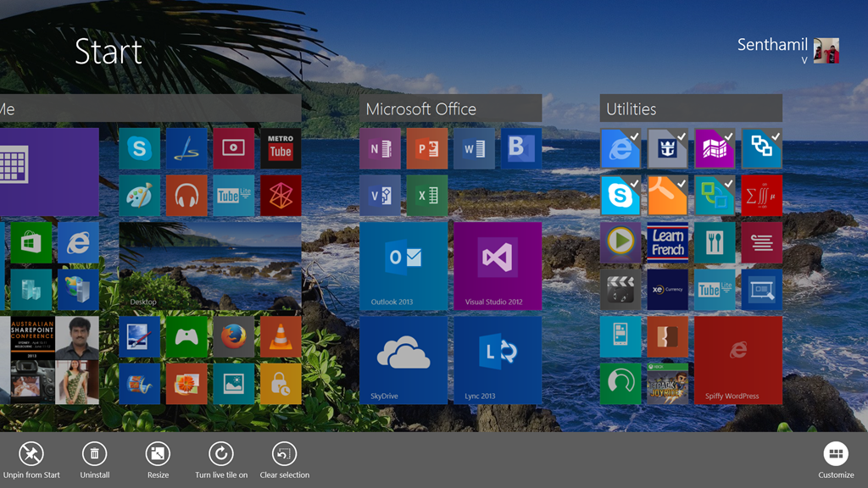The width and height of the screenshot is (868, 488).
Task: Rename the Utilities group header
Action: coord(691,108)
